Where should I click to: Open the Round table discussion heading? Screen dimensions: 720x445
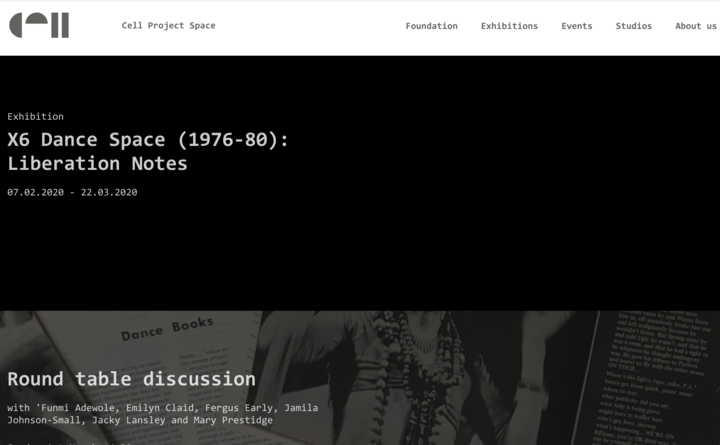131,379
